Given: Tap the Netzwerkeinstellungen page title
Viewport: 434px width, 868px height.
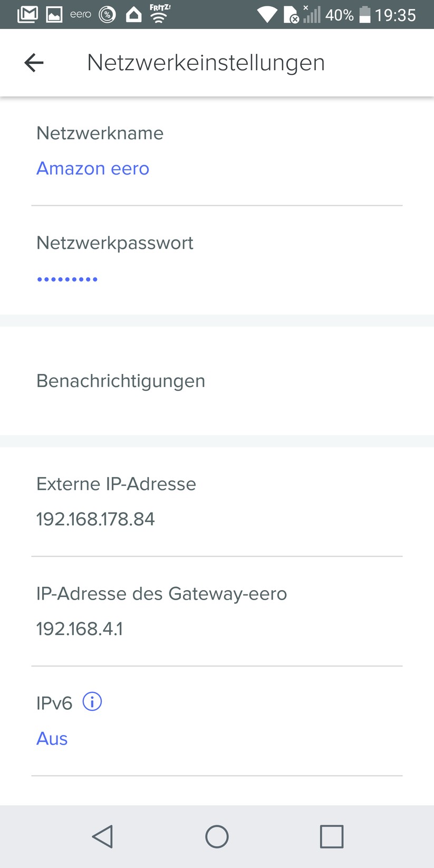Looking at the screenshot, I should (206, 63).
